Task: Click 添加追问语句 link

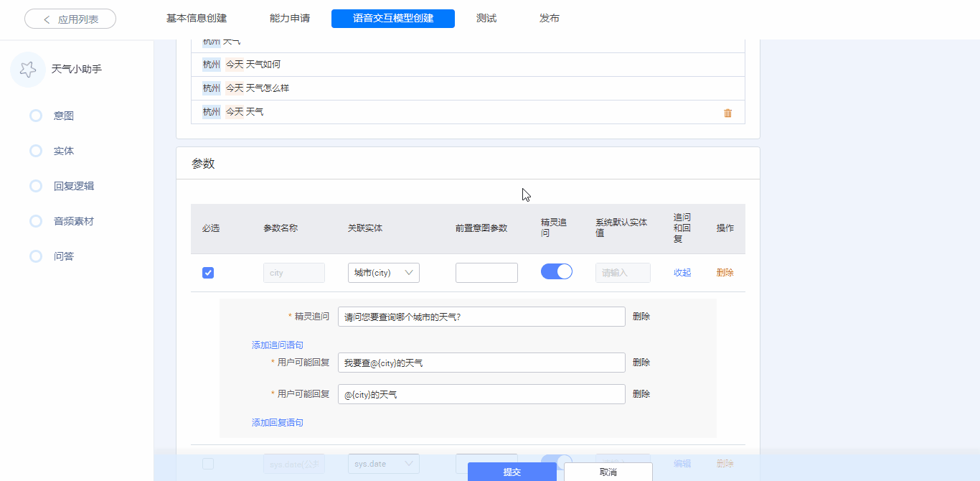Action: pos(278,345)
